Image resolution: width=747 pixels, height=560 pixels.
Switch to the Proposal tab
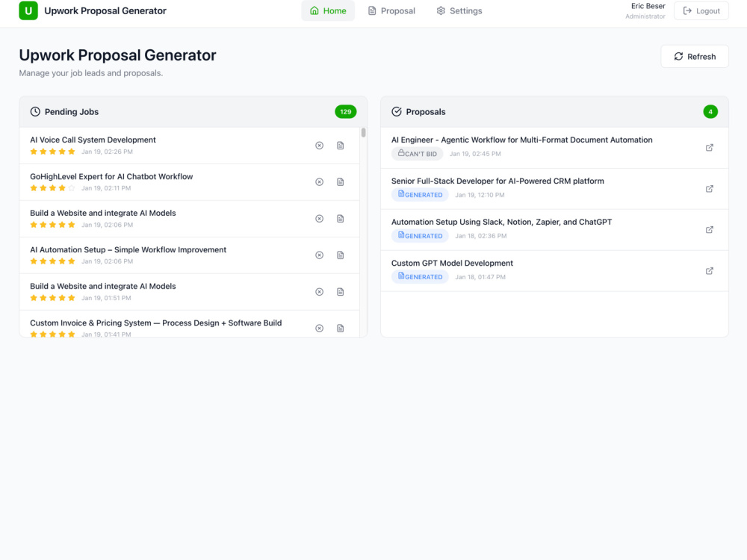click(x=391, y=10)
